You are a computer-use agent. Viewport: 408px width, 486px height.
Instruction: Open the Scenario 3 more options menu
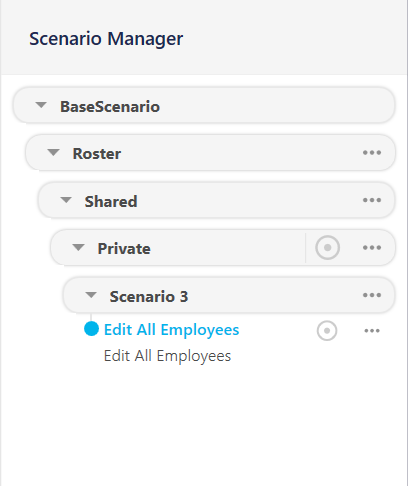click(x=372, y=295)
